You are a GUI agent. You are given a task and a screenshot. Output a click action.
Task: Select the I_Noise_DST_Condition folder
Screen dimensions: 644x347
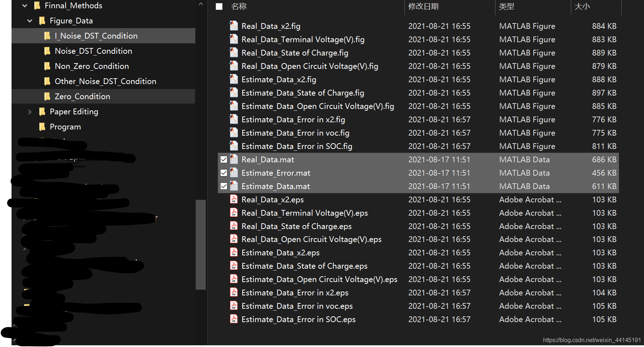(103, 36)
